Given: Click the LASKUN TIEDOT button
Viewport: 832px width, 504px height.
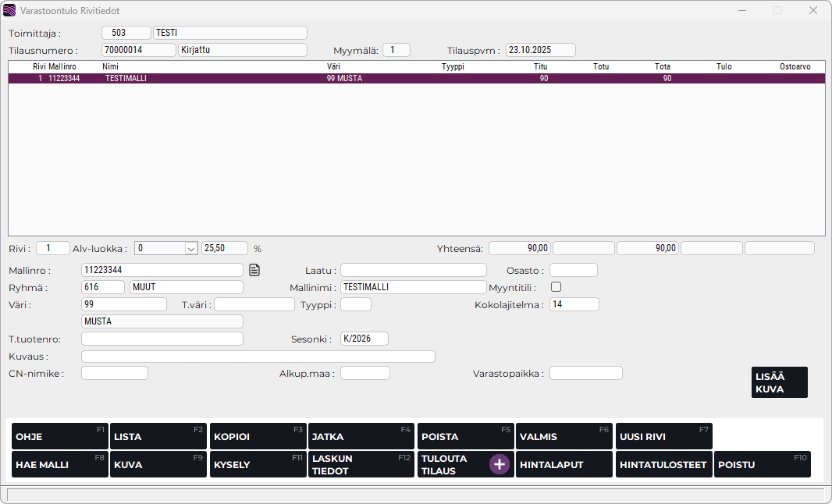Looking at the screenshot, I should click(361, 464).
